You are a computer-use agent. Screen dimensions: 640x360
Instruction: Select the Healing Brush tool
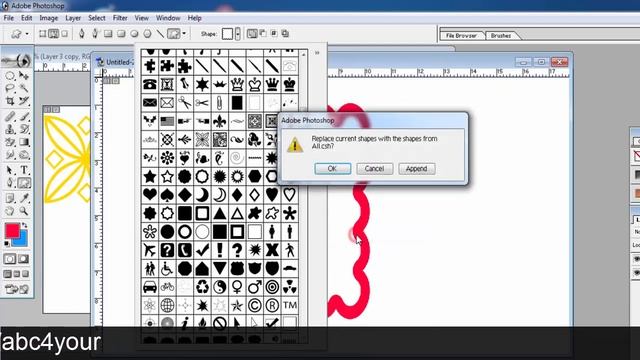(10, 117)
